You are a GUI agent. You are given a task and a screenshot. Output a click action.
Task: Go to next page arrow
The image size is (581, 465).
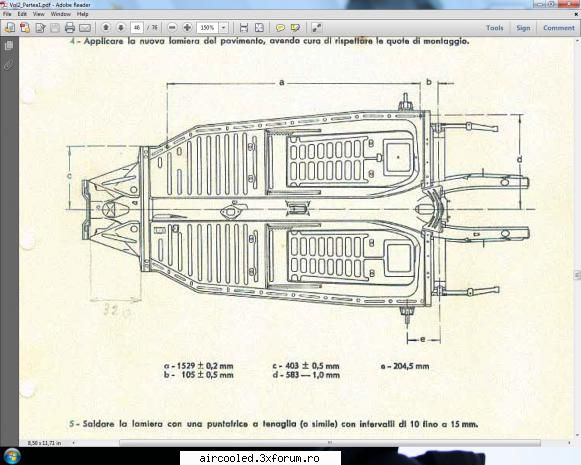[x=121, y=28]
